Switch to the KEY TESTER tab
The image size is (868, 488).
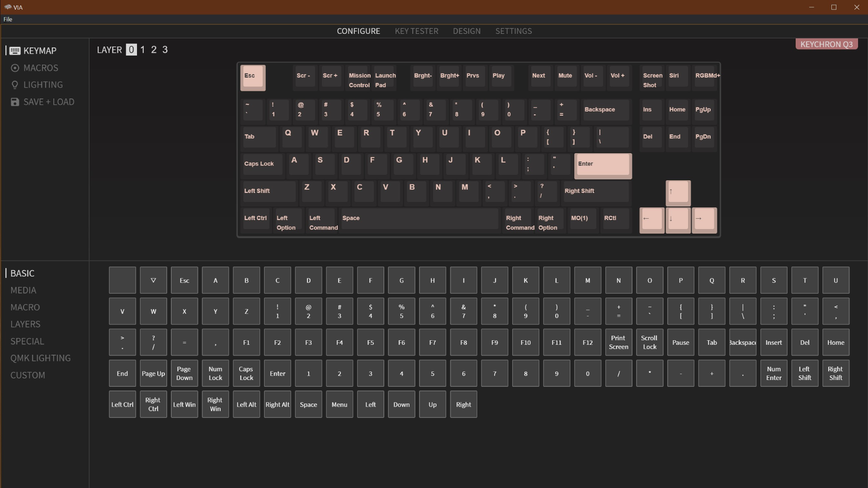[416, 31]
